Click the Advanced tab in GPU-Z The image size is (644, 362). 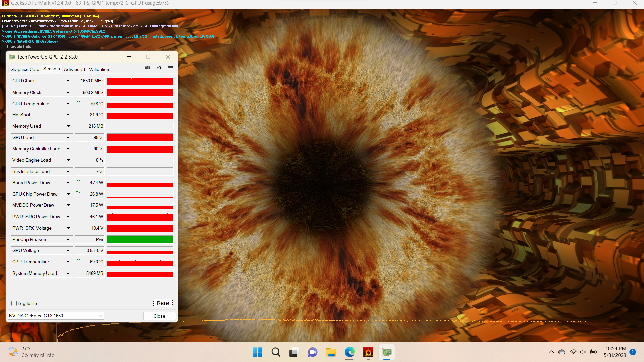click(x=74, y=69)
